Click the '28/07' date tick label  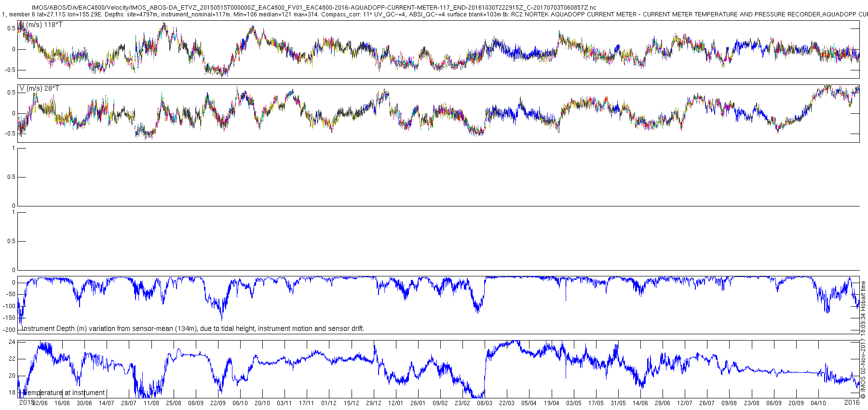tap(129, 403)
